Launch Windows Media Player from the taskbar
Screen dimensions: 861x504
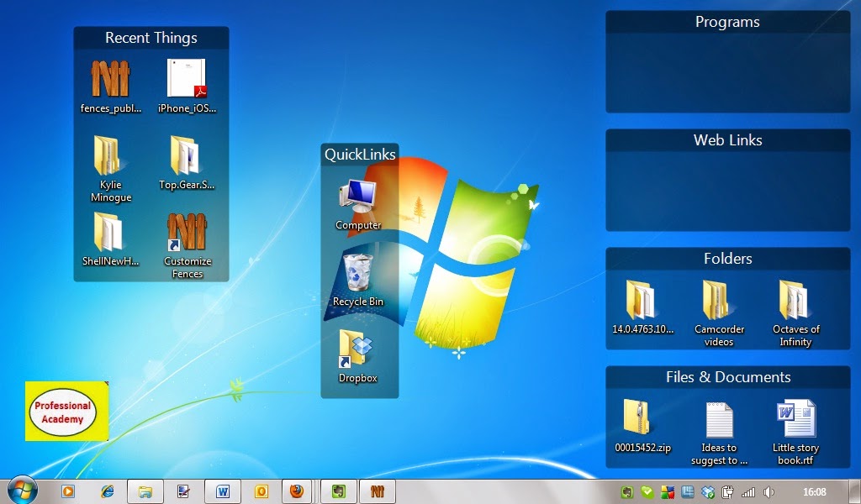click(69, 490)
